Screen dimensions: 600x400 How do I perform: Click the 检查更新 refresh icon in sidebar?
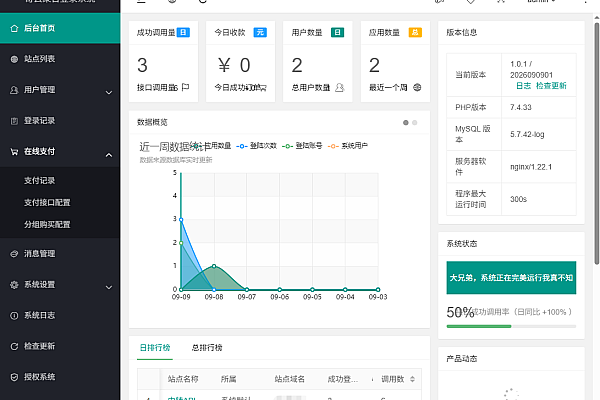[14, 346]
